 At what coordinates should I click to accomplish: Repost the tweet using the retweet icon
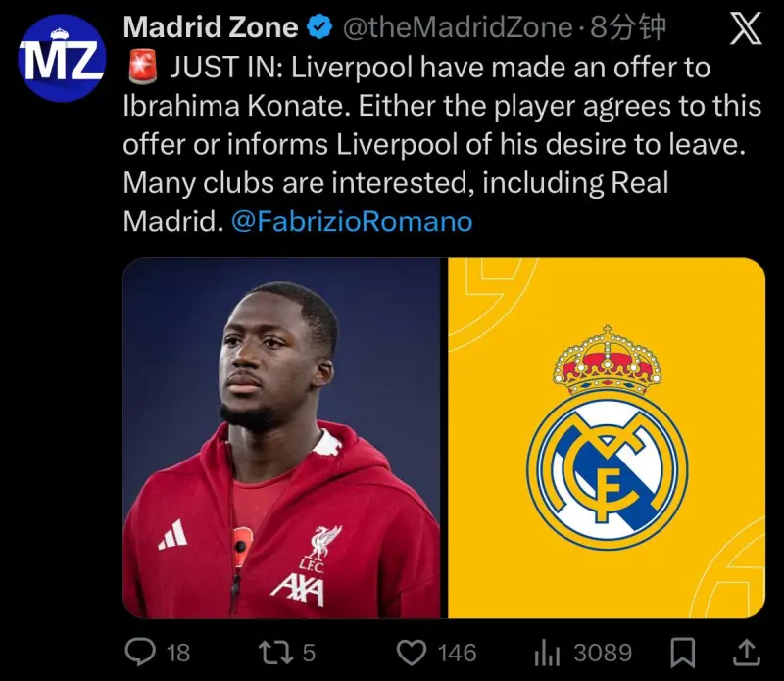(x=275, y=653)
